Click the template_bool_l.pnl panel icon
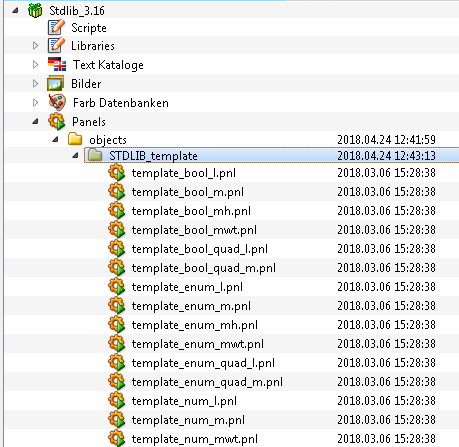Screen dimensions: 459x447 tap(117, 173)
